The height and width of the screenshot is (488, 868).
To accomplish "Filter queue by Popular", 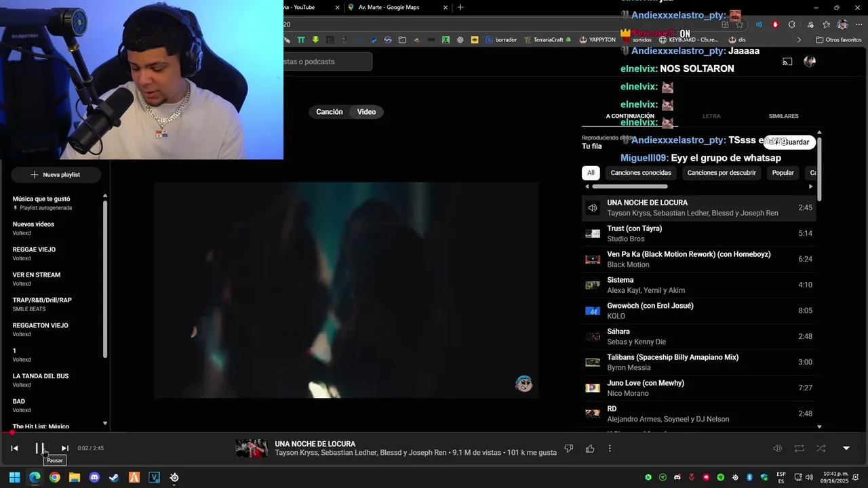I will pos(783,173).
